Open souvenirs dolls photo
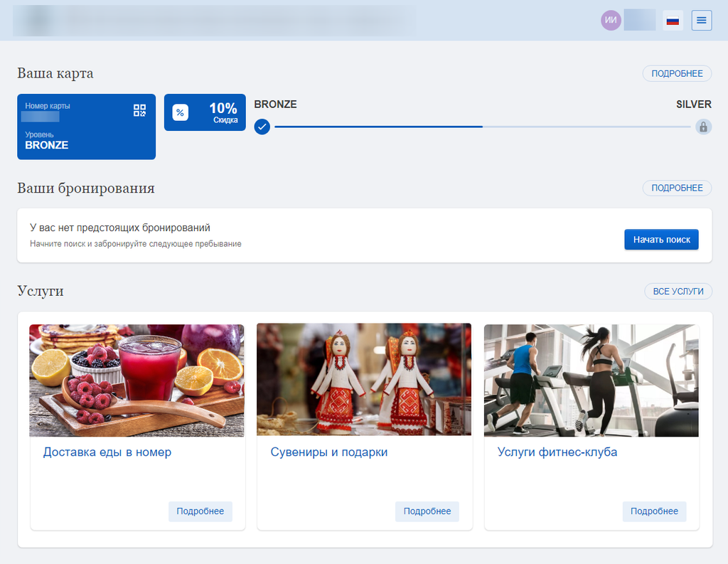This screenshot has width=728, height=564. click(x=364, y=380)
